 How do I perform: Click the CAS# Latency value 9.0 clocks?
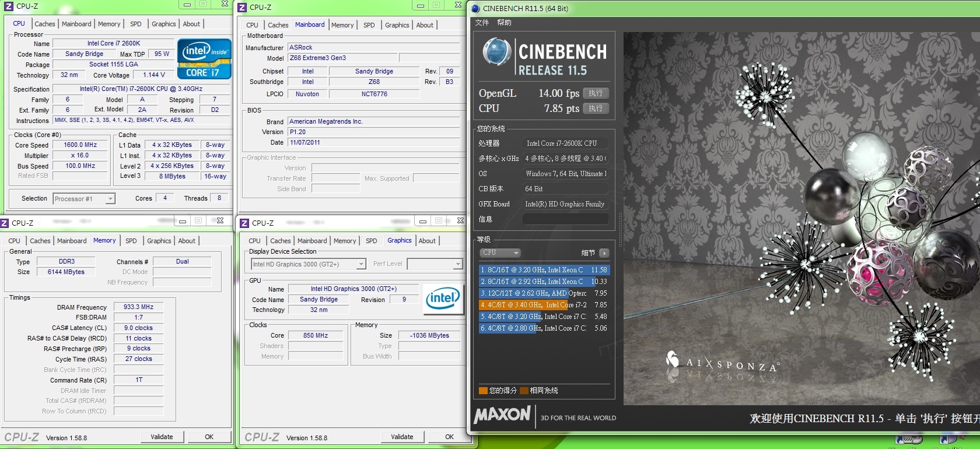(138, 328)
